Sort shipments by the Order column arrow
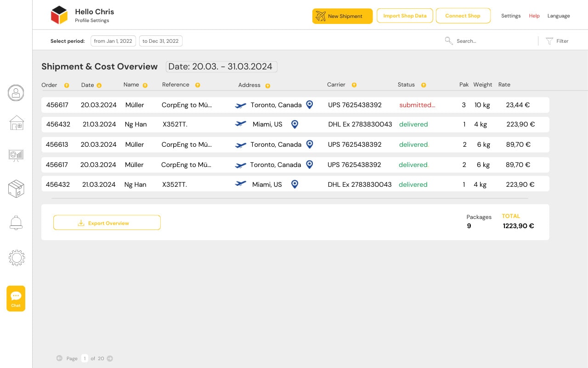 click(x=67, y=85)
